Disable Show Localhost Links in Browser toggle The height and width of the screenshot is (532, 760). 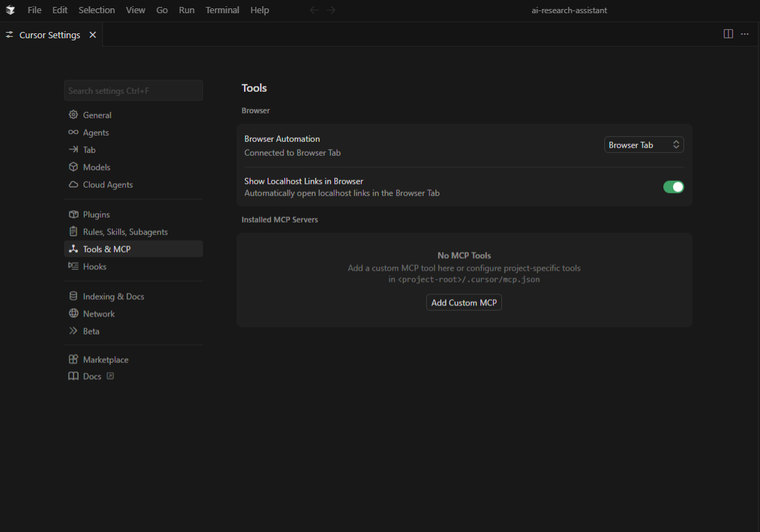pos(673,187)
